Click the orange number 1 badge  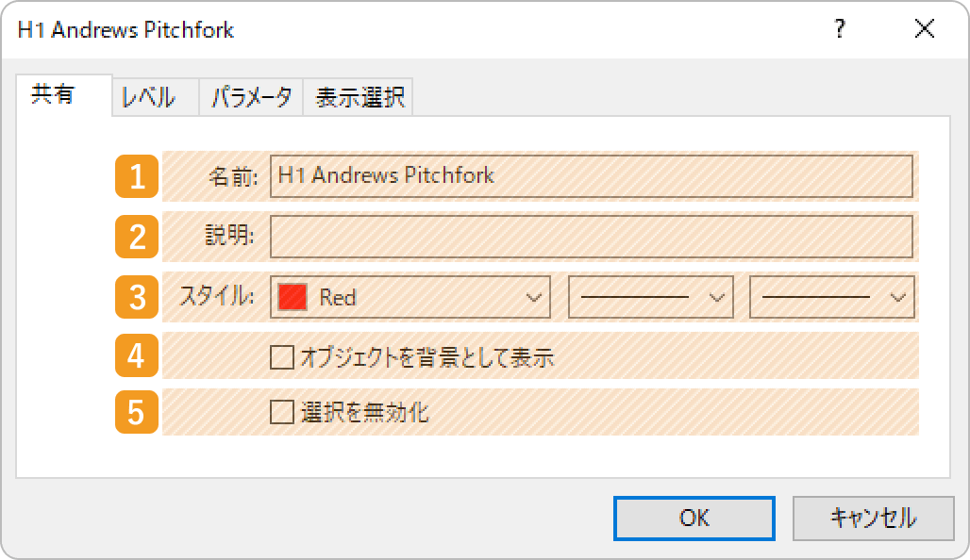pos(137,176)
